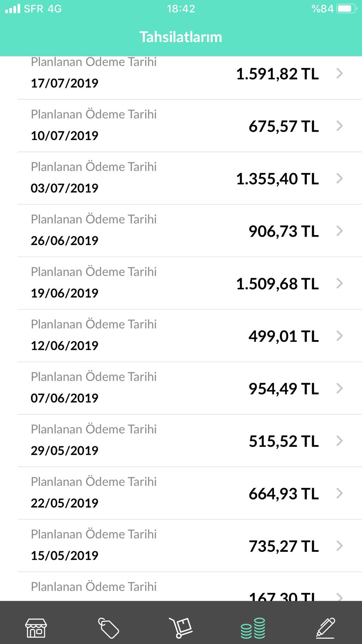Image resolution: width=362 pixels, height=644 pixels.
Task: Open the 664,93 TL payment row
Action: [190, 493]
